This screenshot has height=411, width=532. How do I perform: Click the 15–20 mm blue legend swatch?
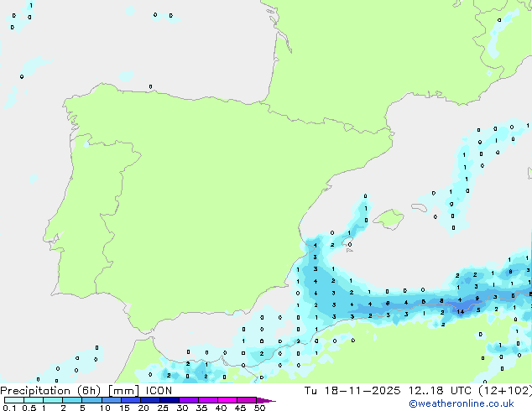pyautogui.click(x=131, y=400)
